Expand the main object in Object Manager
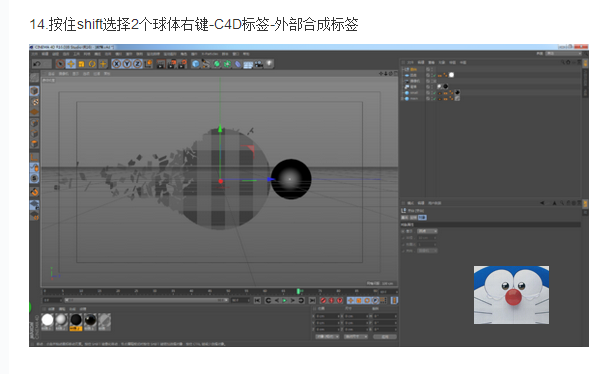The image size is (599, 374). 402,99
